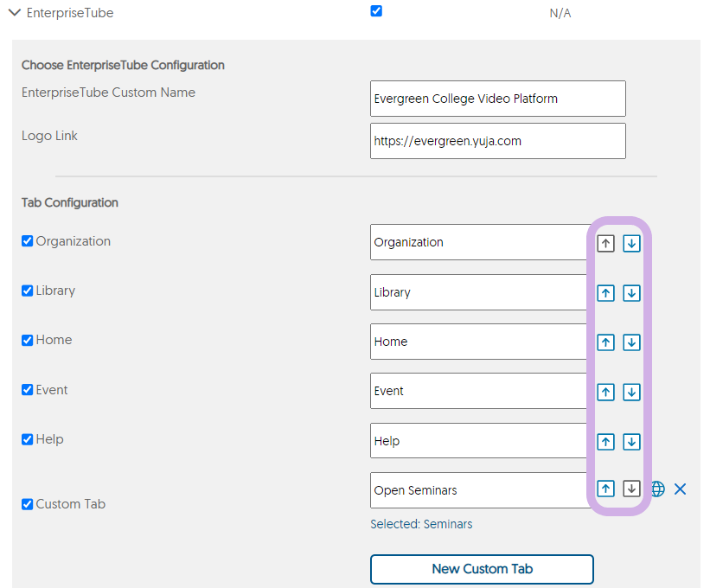Screen dimensions: 710x588
Task: Delete the Open Seminars custom tab
Action: [680, 489]
